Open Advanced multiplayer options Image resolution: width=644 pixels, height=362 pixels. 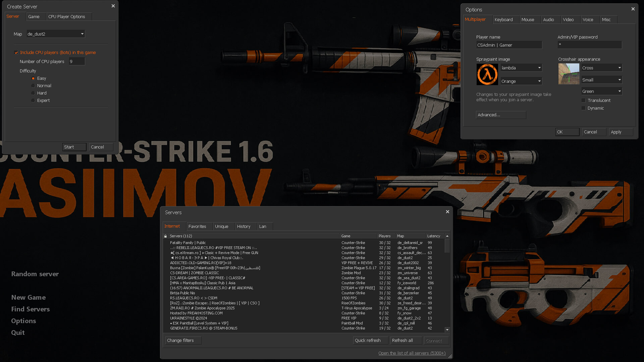pos(501,115)
